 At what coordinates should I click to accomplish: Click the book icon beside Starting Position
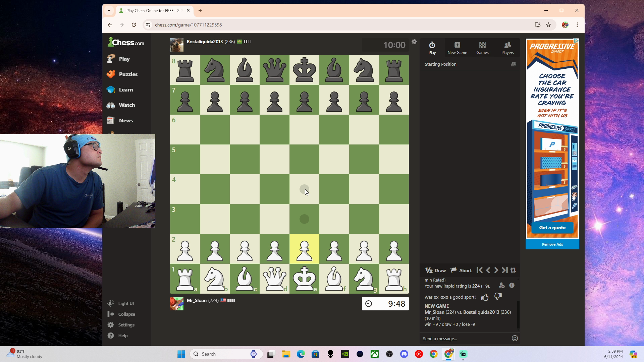pyautogui.click(x=513, y=64)
